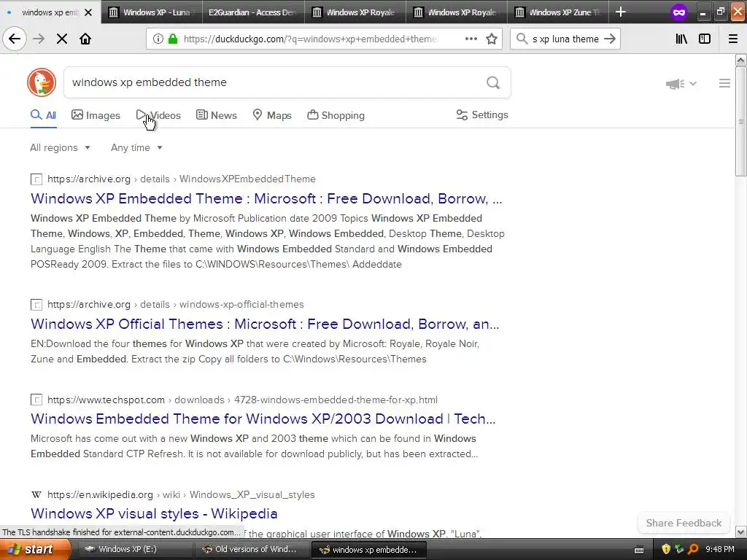Switch to Windows XP Zune tab
Screen dimensions: 747x560
(557, 12)
